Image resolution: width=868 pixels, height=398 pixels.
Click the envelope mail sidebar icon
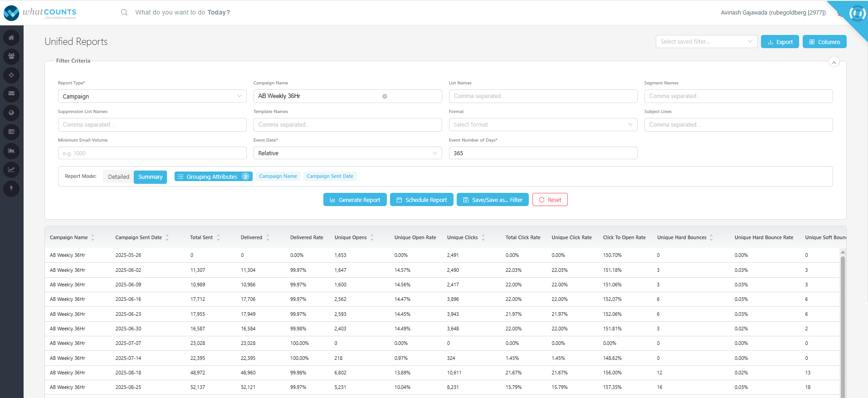[x=11, y=93]
